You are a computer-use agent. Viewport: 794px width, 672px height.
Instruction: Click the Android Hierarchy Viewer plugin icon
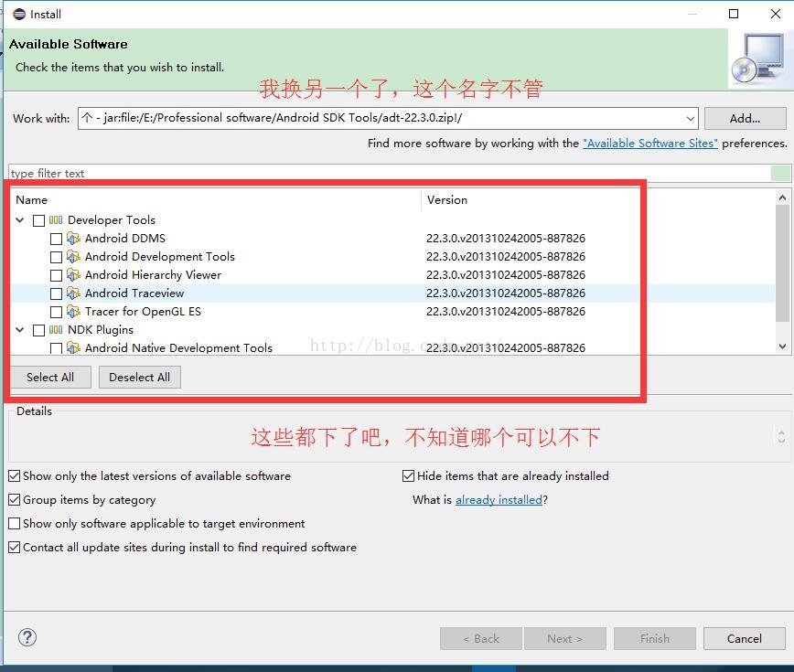[x=73, y=275]
